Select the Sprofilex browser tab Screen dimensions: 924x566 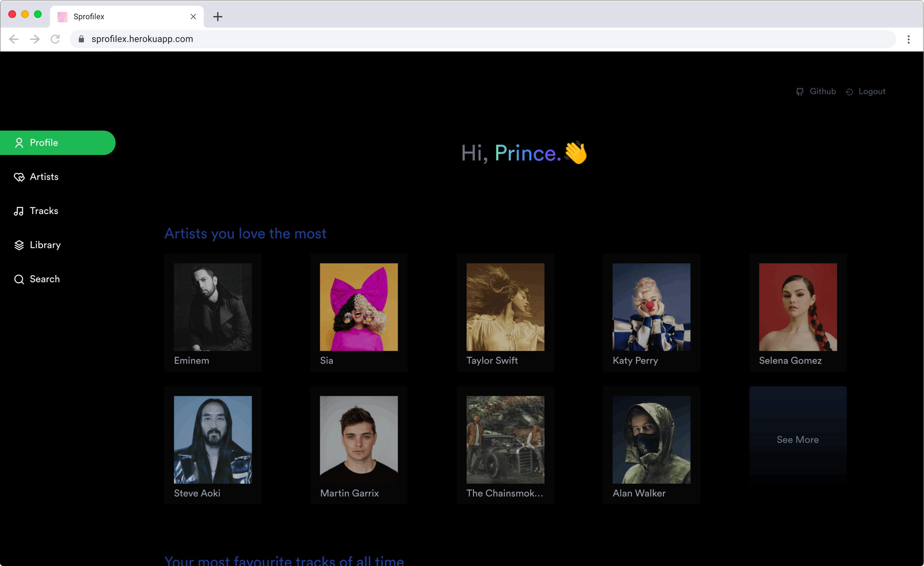coord(127,17)
